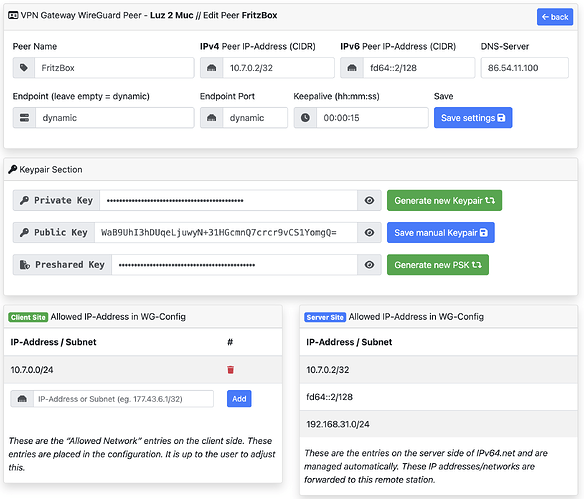Click the key icon in Keypair Section header
This screenshot has width=584, height=499.
click(x=13, y=169)
